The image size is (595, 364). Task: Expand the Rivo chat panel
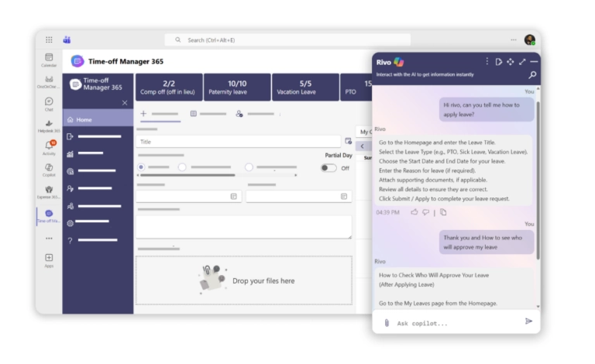coord(522,62)
